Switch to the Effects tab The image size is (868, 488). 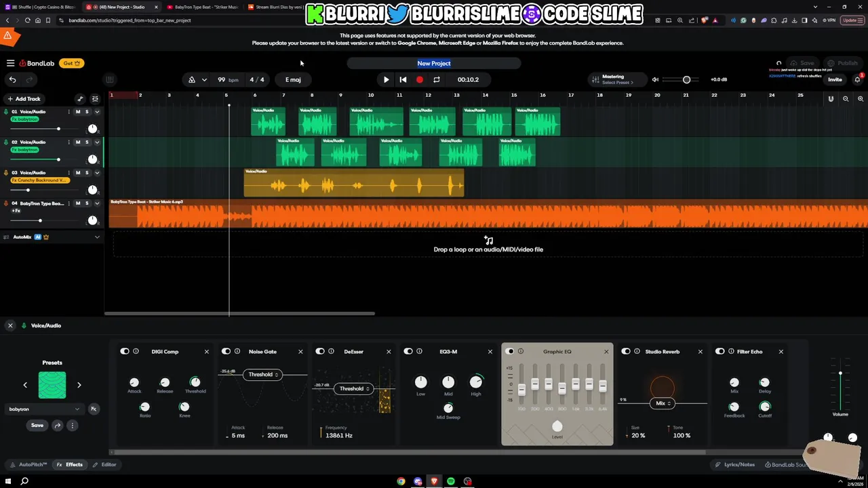(x=70, y=465)
